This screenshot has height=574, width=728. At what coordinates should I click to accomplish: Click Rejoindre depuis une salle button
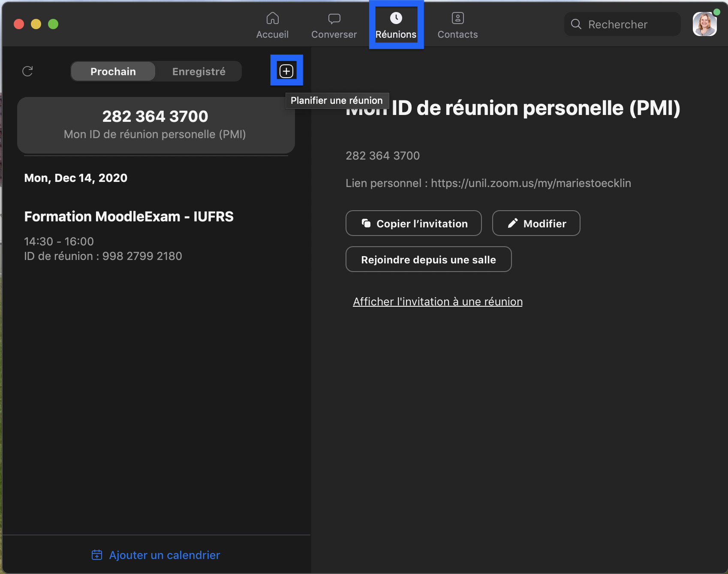(x=428, y=260)
